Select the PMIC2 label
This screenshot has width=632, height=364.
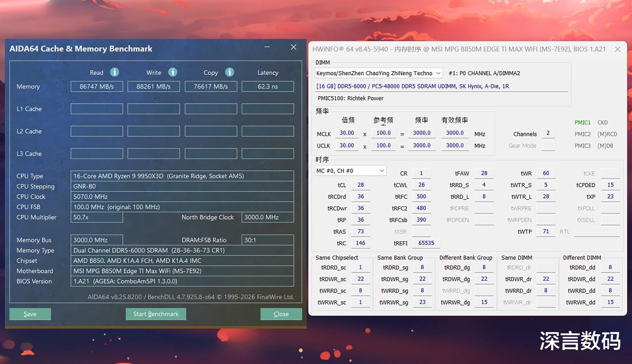[582, 134]
